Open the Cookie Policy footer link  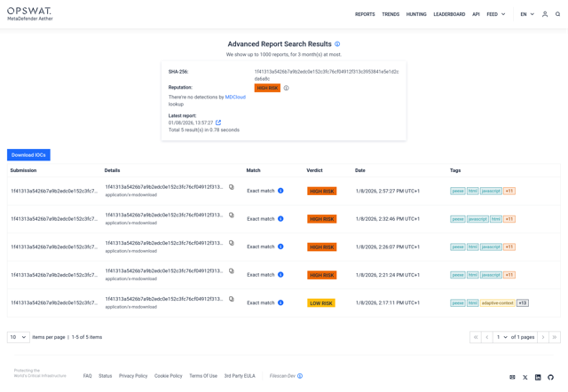[169, 376]
